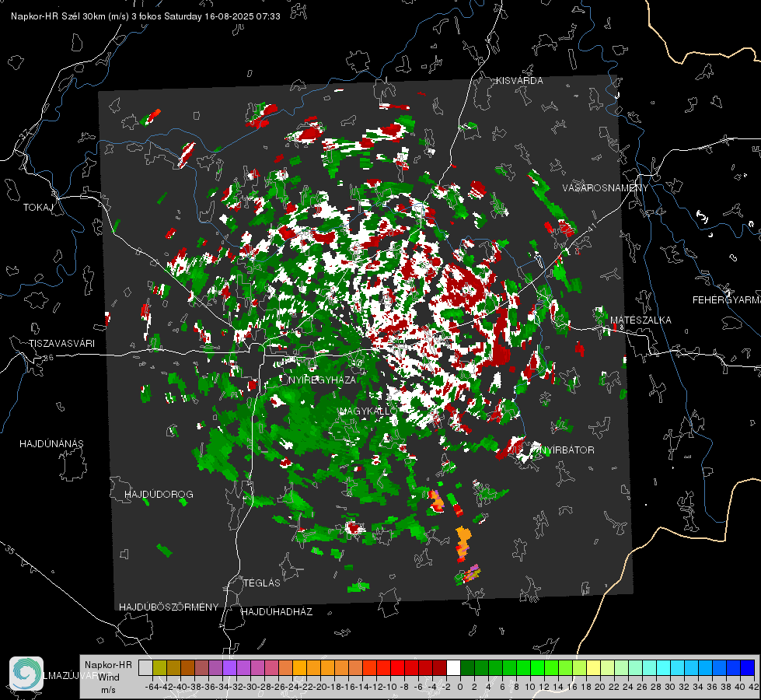Click the light grey first legend swatch

click(x=145, y=667)
